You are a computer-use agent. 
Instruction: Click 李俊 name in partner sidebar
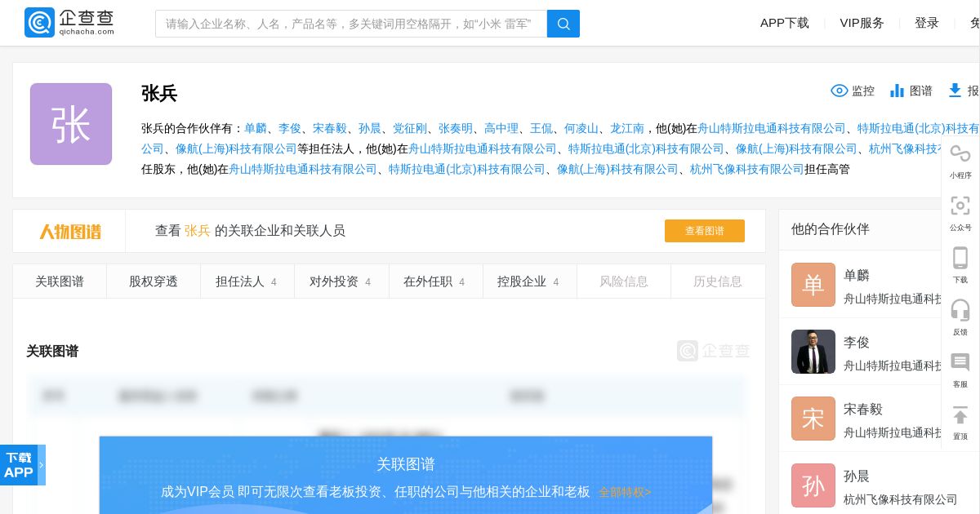tap(857, 343)
